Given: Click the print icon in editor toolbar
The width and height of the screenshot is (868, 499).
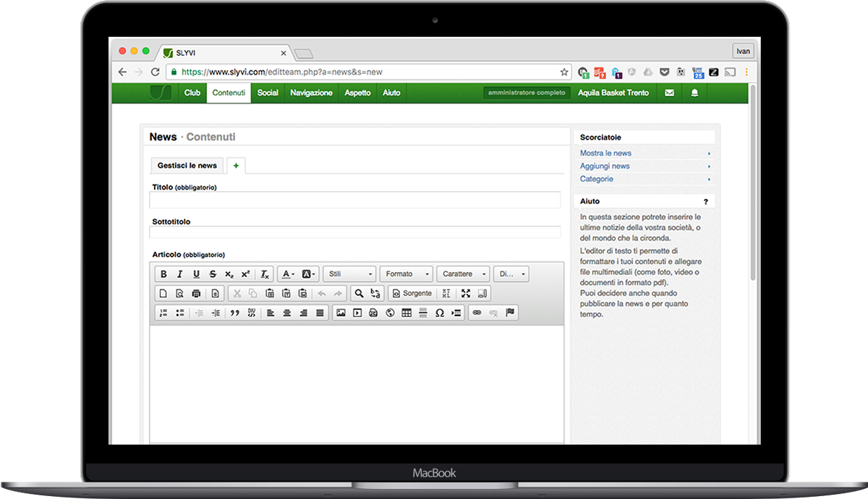Looking at the screenshot, I should click(x=196, y=294).
